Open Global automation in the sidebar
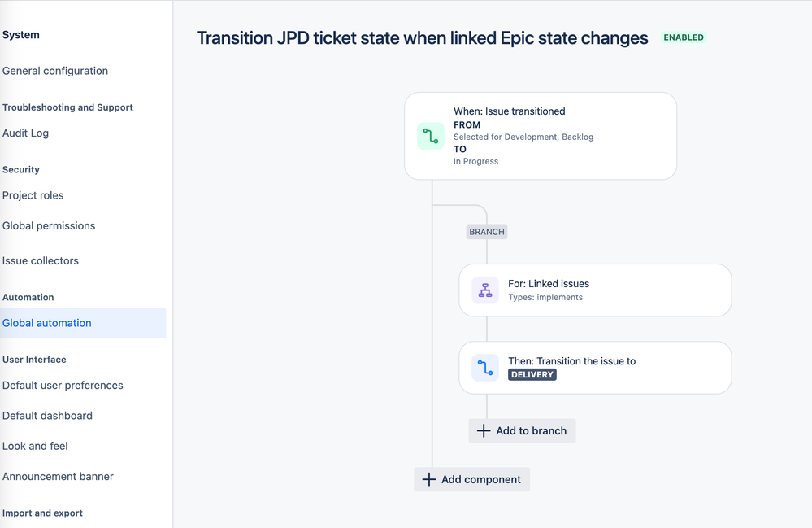Viewport: 812px width, 528px height. click(47, 322)
